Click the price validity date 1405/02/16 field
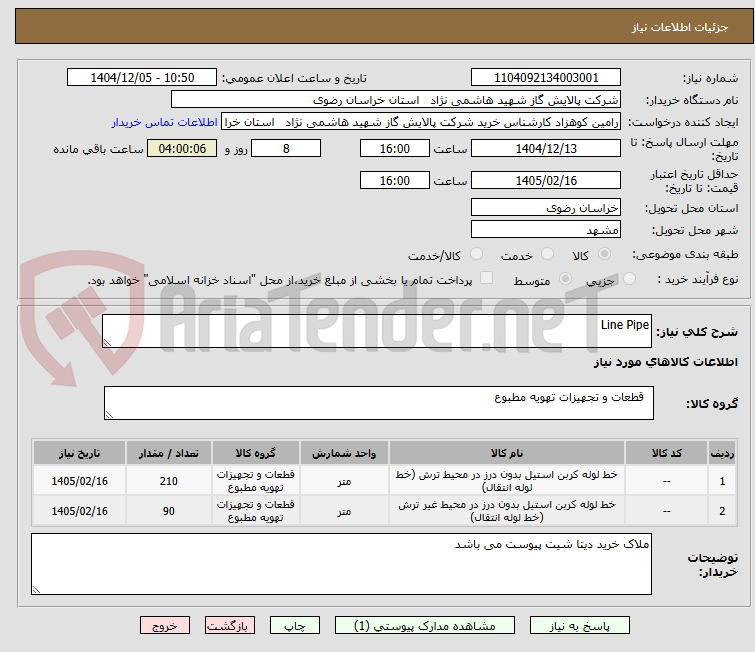Image resolution: width=755 pixels, height=652 pixels. [546, 180]
